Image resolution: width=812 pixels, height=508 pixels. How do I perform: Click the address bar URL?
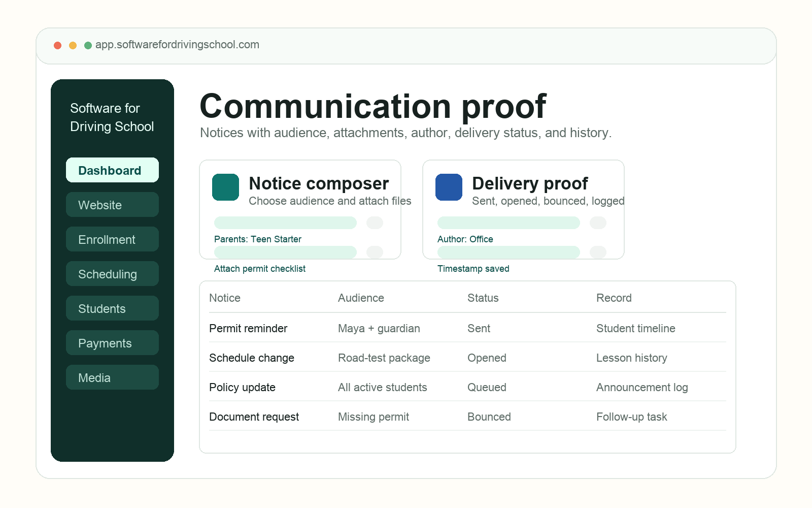point(177,45)
